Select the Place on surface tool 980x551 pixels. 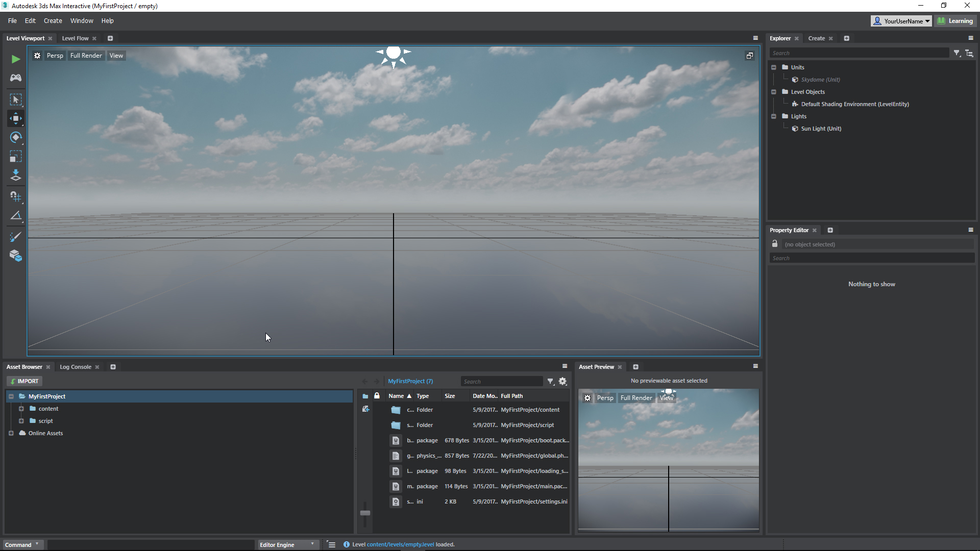pyautogui.click(x=16, y=176)
